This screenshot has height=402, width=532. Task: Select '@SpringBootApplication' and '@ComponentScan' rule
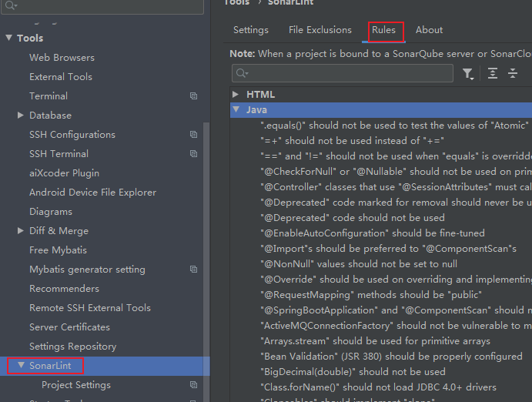pos(396,310)
